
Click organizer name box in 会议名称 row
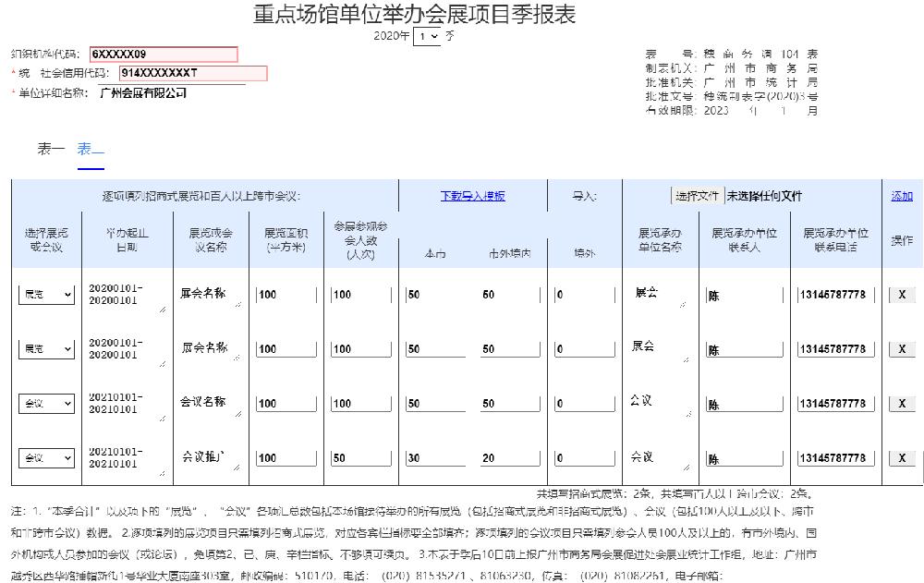660,405
